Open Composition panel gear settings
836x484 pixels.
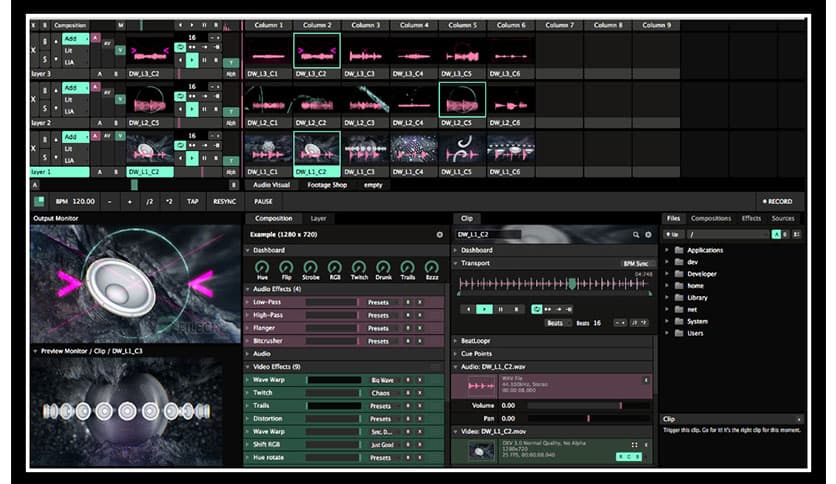[439, 235]
